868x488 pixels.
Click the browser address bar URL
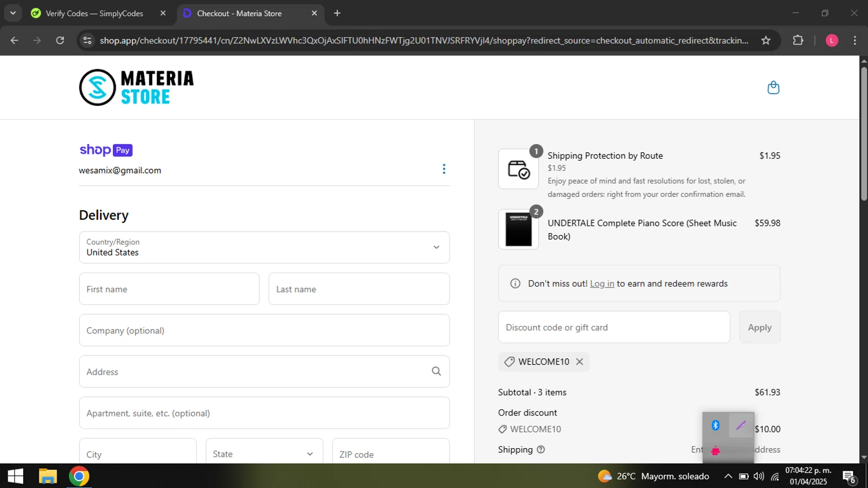[x=424, y=41]
